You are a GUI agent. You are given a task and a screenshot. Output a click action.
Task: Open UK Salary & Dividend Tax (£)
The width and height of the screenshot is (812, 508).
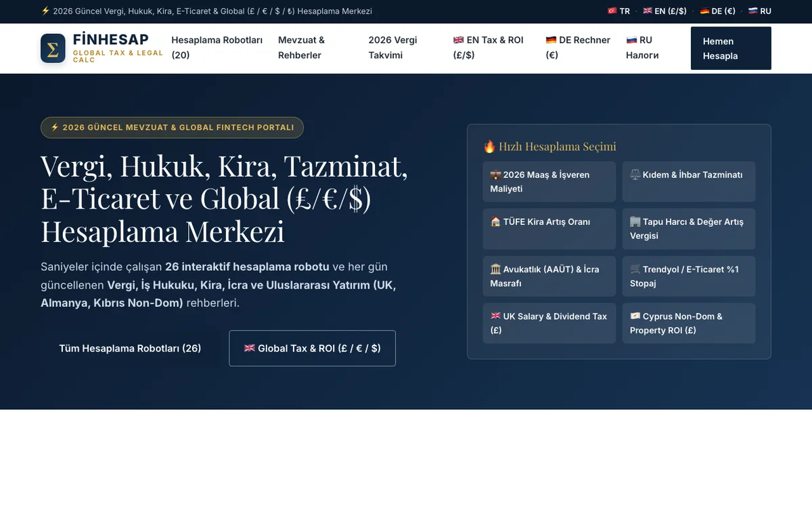coord(549,323)
